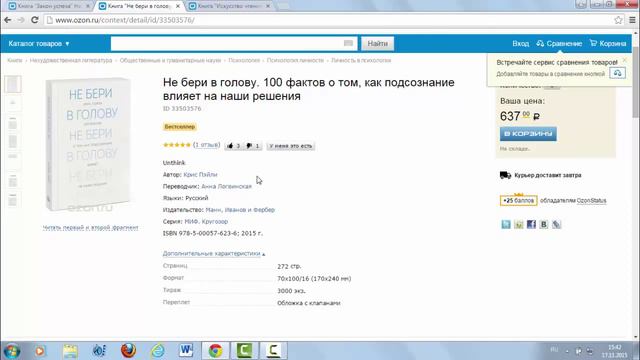Viewport: 640px width, 360px height.
Task: Open series 'МИФ. Кругозор' link
Action: click(206, 222)
